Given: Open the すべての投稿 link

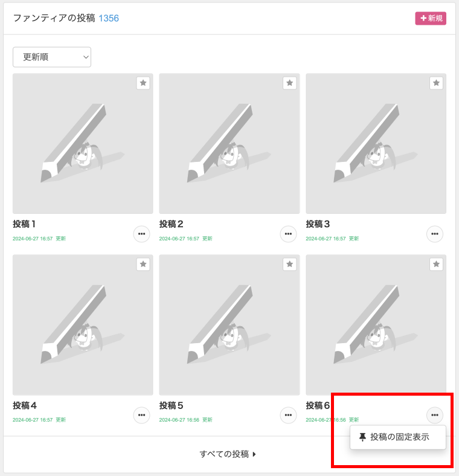Looking at the screenshot, I should (228, 454).
